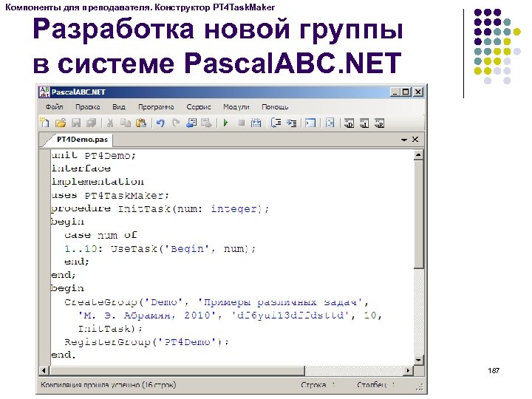Image resolution: width=532 pixels, height=399 pixels.
Task: Click the Undo arrow icon
Action: coord(160,123)
